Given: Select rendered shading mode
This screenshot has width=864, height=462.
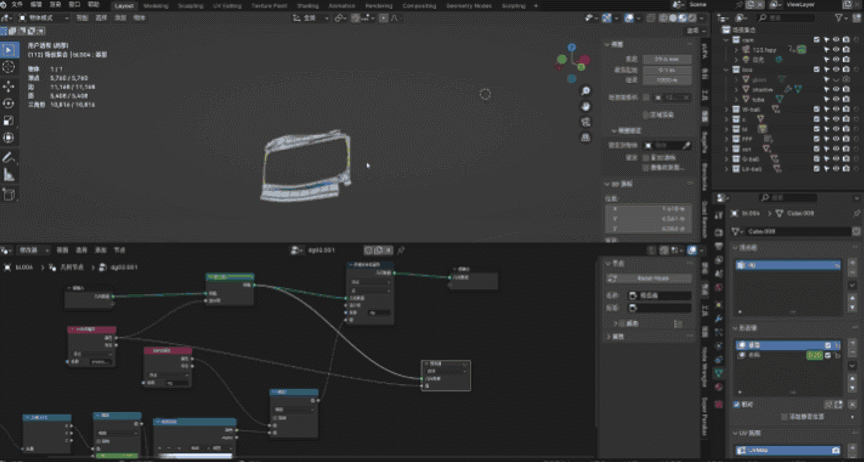Looking at the screenshot, I should [692, 18].
